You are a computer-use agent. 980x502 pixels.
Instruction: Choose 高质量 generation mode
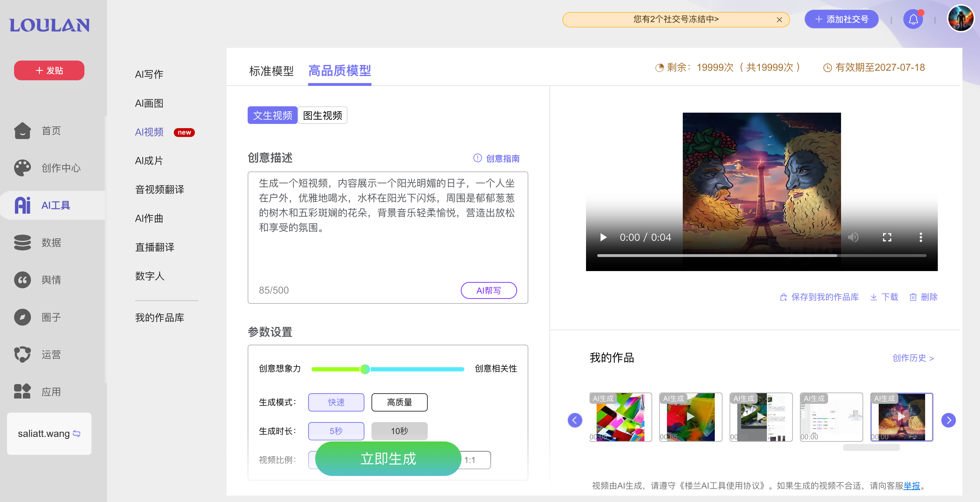pyautogui.click(x=400, y=402)
